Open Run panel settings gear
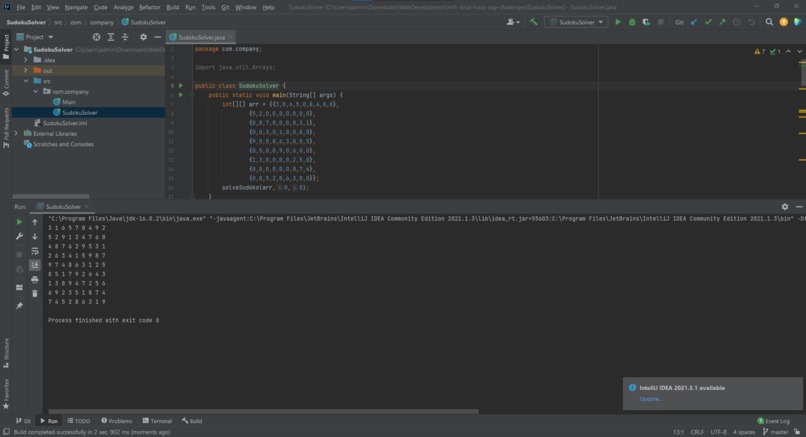 (785, 207)
